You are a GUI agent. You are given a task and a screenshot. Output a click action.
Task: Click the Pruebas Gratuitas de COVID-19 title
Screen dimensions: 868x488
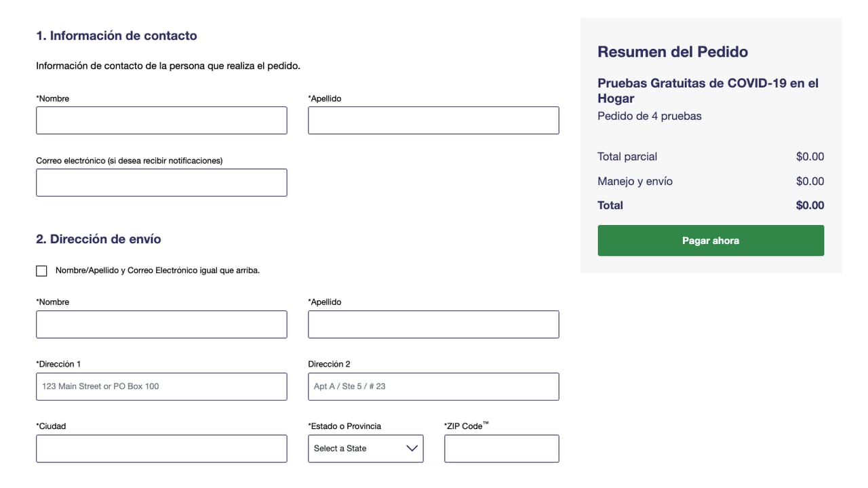tap(708, 91)
